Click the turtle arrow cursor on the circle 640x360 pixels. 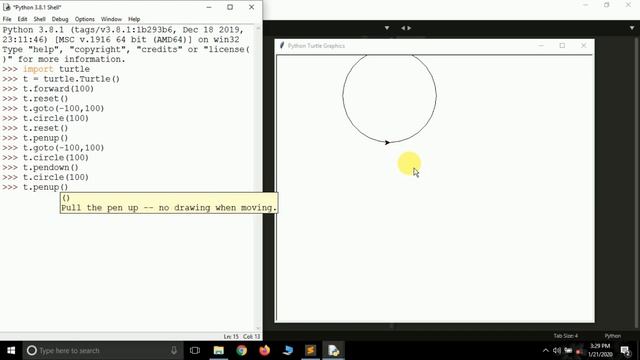point(387,142)
